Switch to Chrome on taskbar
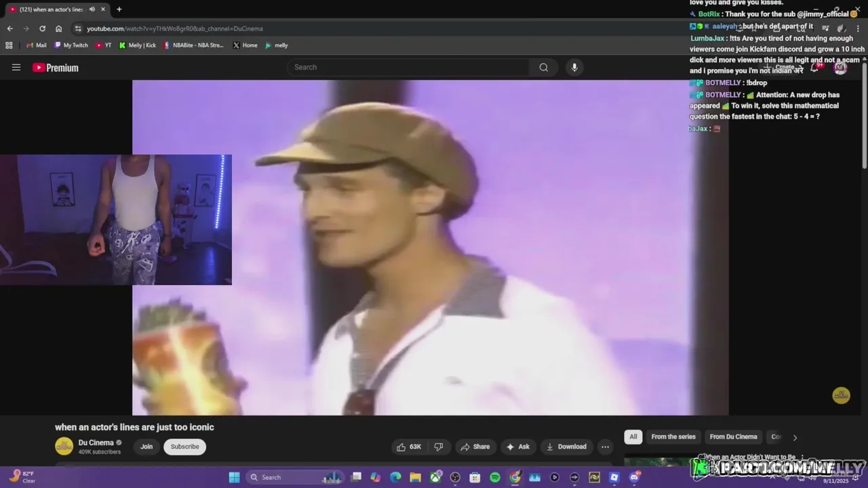 coord(515,477)
